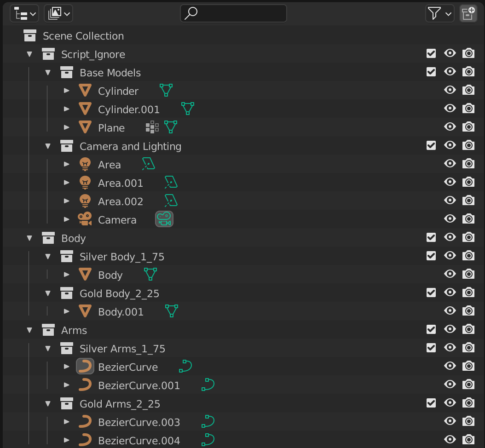Click the Area light data icon
This screenshot has width=485, height=448.
click(x=149, y=164)
